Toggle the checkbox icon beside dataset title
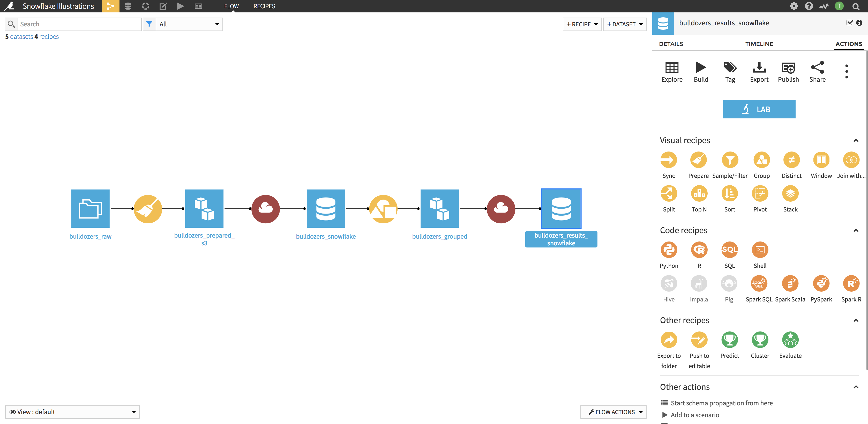The height and width of the screenshot is (424, 868). coord(849,22)
